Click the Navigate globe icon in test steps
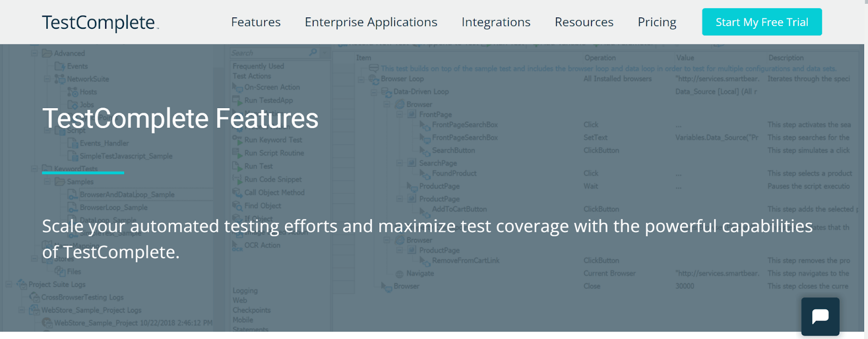 click(x=400, y=274)
